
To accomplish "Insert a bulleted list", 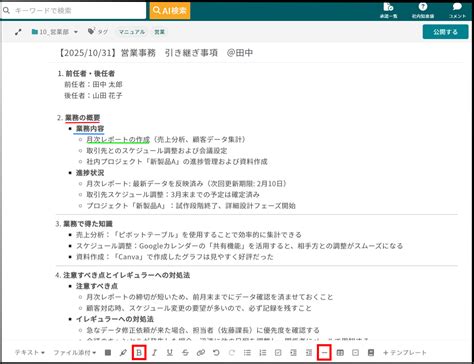I will pos(247,352).
